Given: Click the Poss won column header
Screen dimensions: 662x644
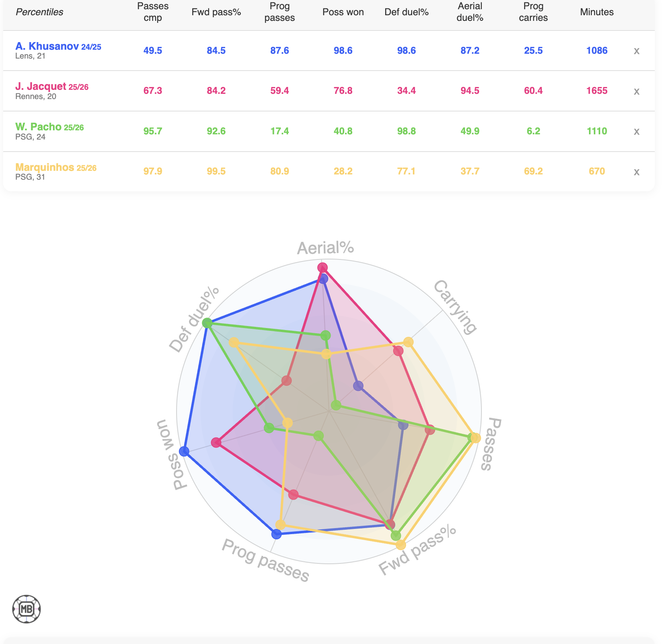Looking at the screenshot, I should coord(343,12).
